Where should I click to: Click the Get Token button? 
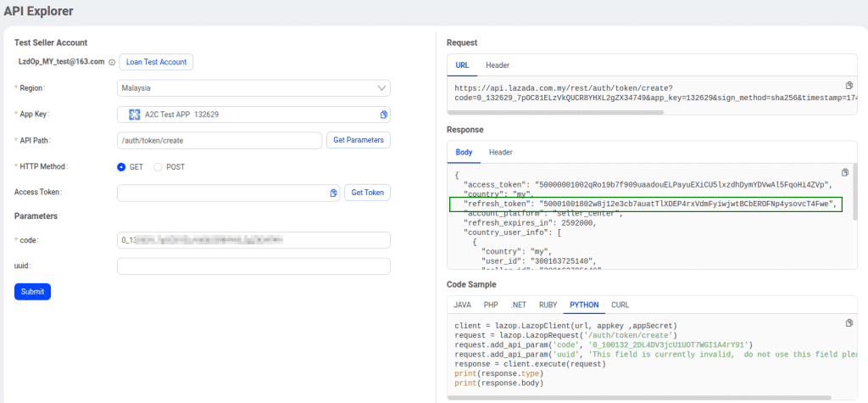pos(366,193)
